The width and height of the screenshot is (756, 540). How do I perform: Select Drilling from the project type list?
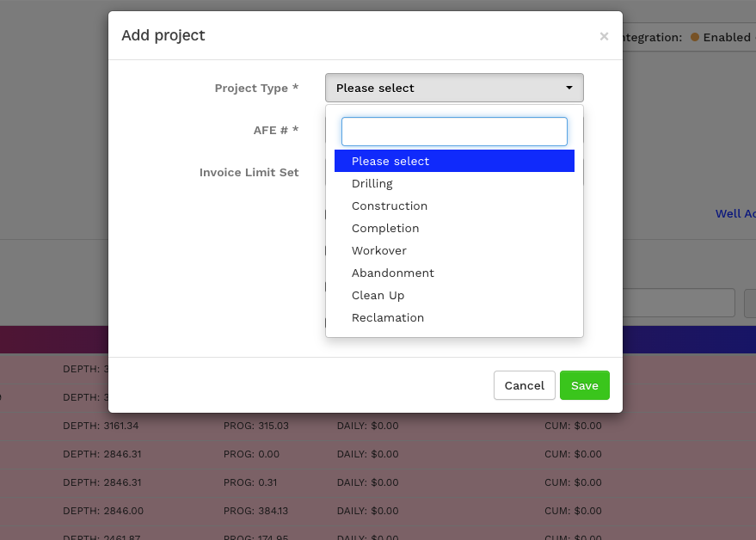tap(372, 183)
